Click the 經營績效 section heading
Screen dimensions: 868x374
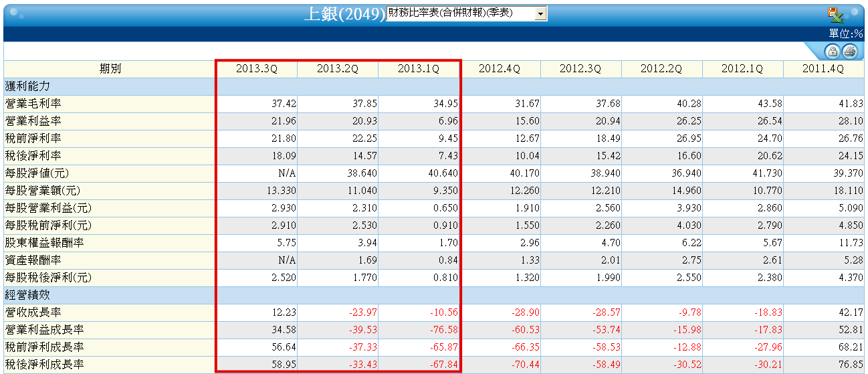coord(27,295)
